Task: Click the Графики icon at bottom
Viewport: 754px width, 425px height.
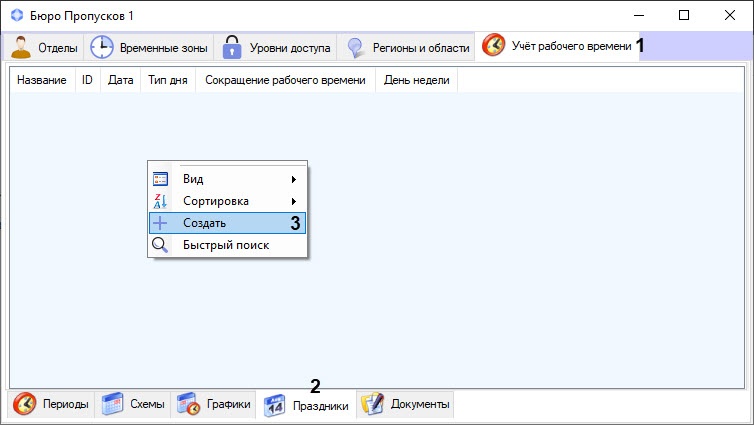Action: [189, 404]
